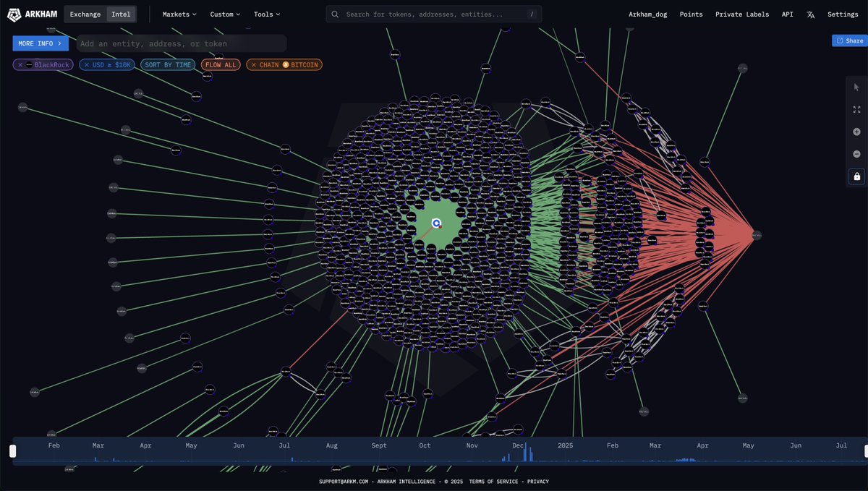Expand the MORE INFO panel

[x=41, y=43]
